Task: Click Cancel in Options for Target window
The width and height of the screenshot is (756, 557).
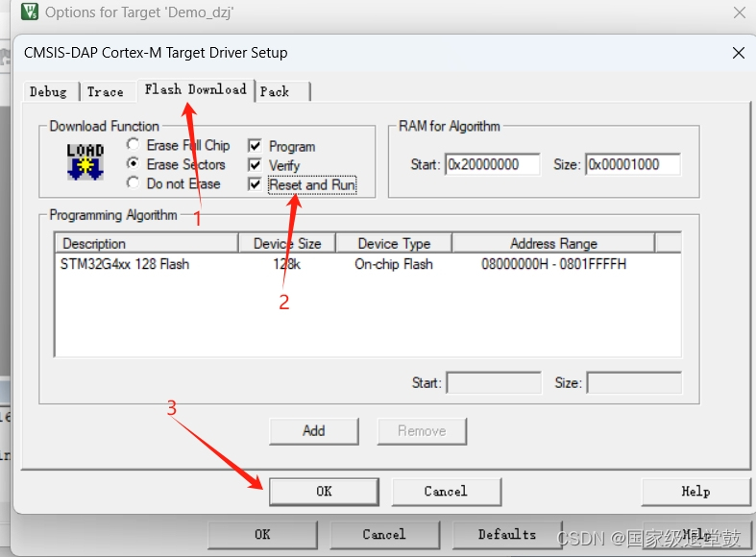Action: click(384, 534)
